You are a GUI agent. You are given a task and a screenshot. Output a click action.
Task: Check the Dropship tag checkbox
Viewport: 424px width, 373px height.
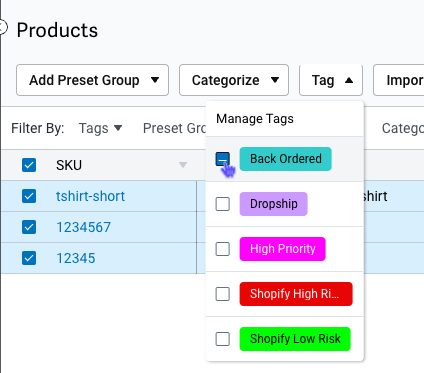tap(222, 204)
